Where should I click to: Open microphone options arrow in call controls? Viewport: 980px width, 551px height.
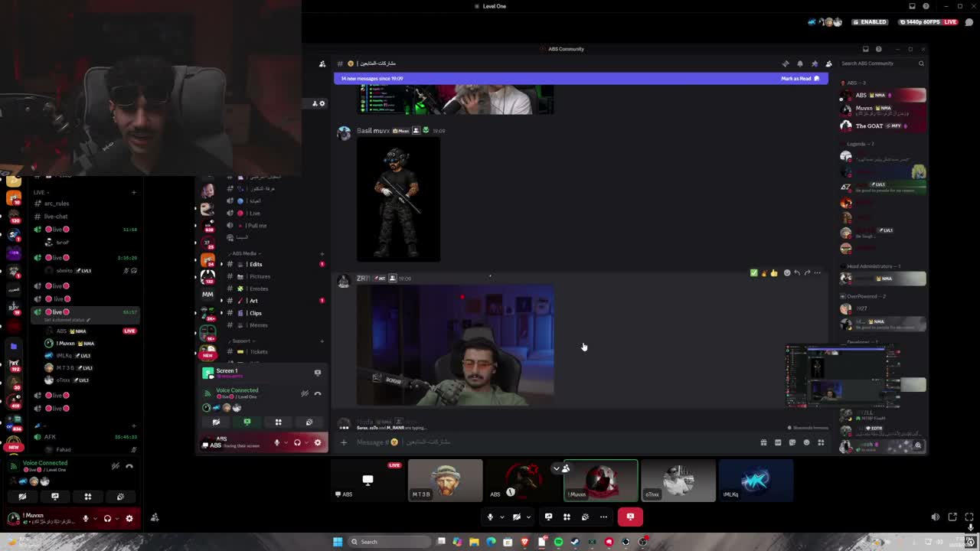tap(501, 517)
